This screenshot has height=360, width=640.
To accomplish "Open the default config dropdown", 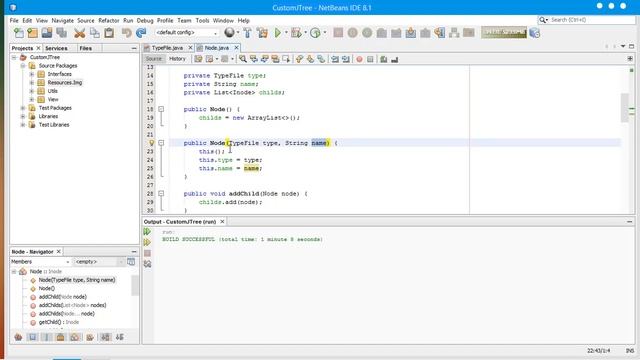I will (187, 33).
